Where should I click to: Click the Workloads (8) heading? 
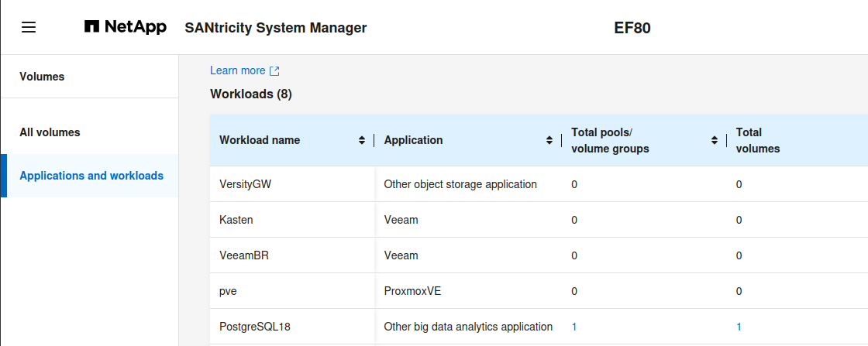tap(251, 94)
